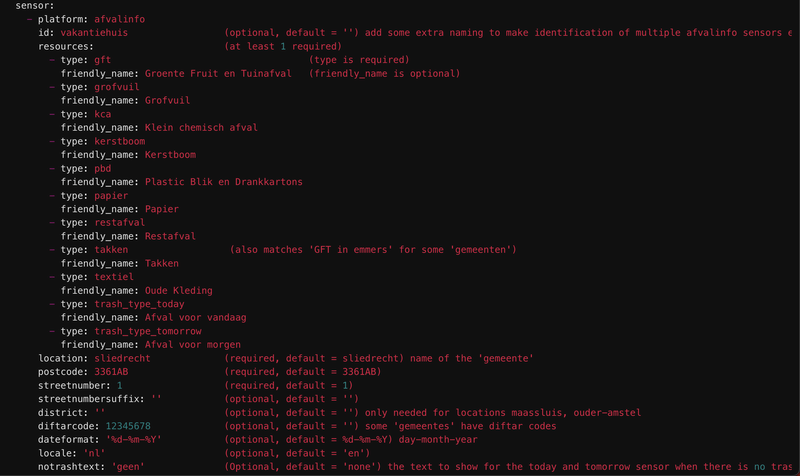800x476 pixels.
Task: Click the "Klein chemisch afval" friendly name
Action: (x=201, y=127)
